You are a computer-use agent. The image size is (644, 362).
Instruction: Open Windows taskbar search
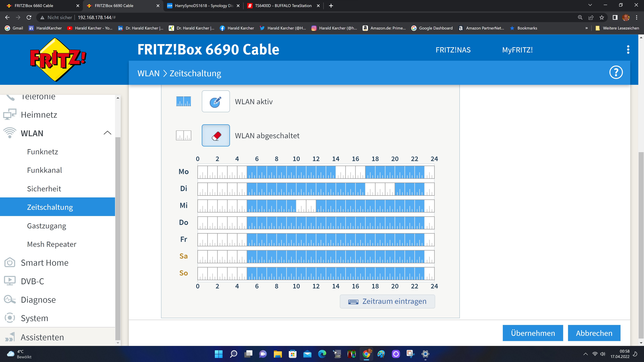click(x=233, y=354)
